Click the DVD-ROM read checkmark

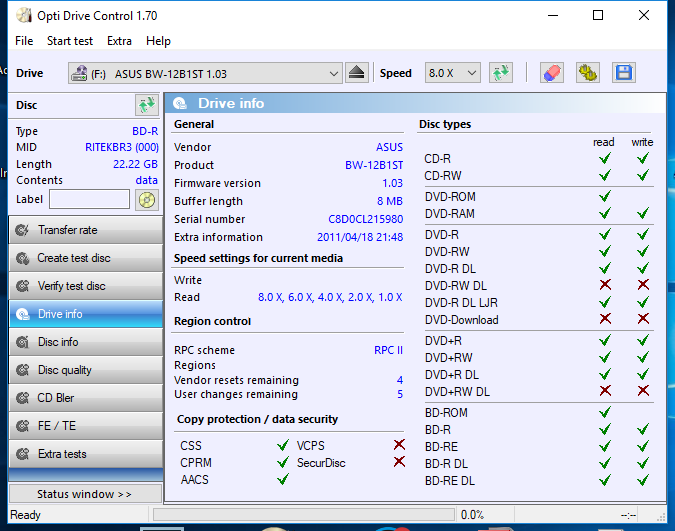[x=605, y=196]
